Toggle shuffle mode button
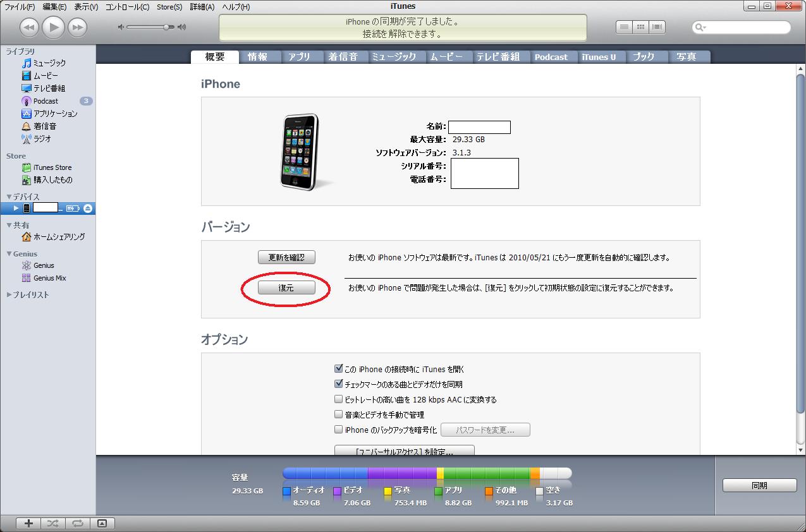 pyautogui.click(x=52, y=523)
